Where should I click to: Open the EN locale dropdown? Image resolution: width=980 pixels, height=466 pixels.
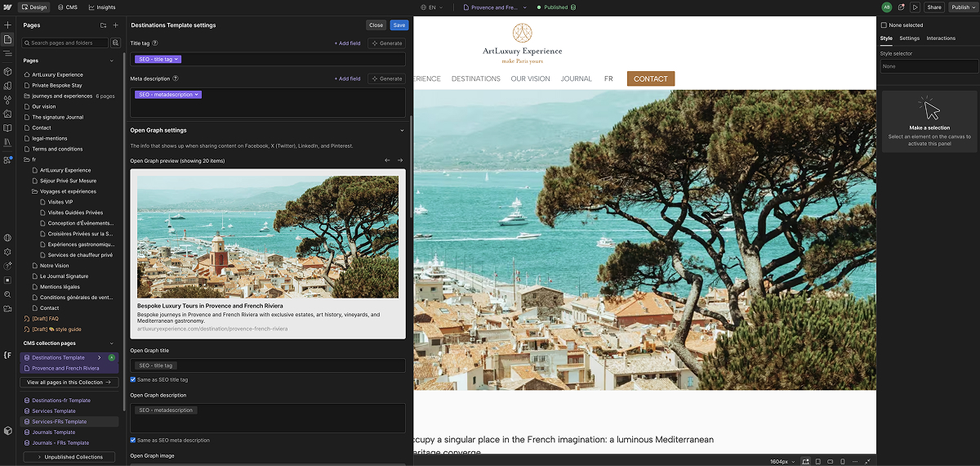(x=431, y=7)
